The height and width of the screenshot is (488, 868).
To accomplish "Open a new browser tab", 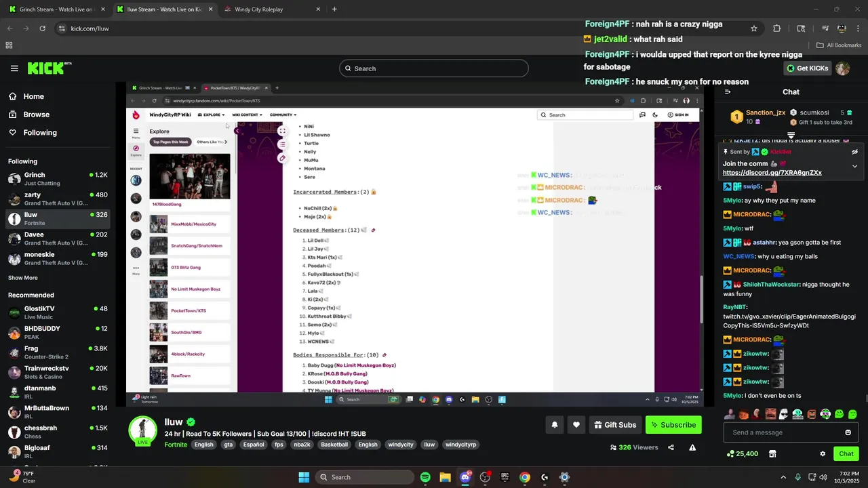I will [x=334, y=9].
